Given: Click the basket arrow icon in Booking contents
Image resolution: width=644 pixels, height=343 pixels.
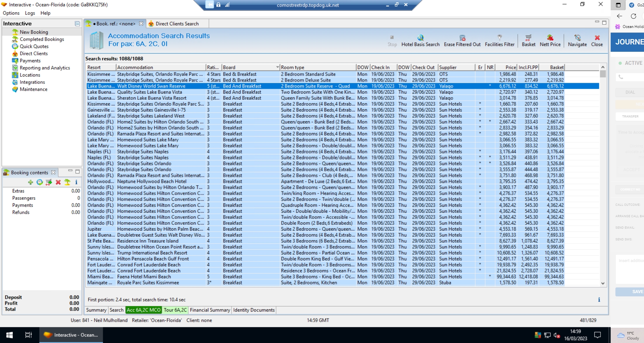Looking at the screenshot, I should click(x=49, y=182).
